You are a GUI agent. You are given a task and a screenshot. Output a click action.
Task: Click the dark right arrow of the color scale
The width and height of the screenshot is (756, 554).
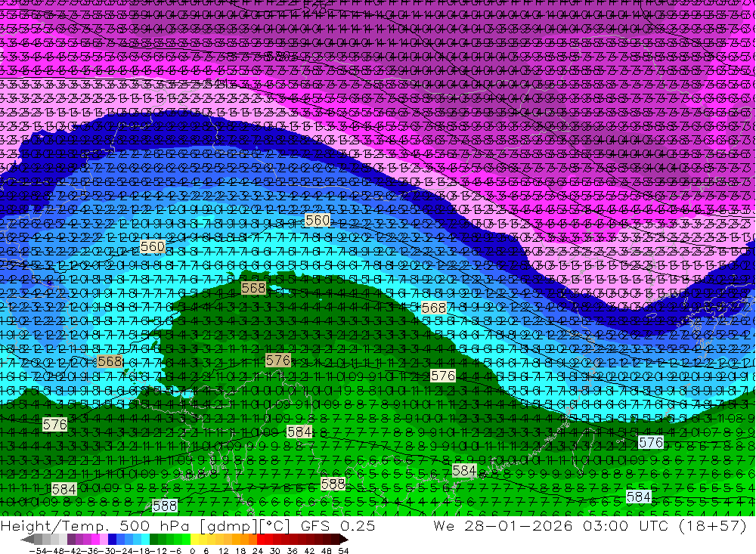pyautogui.click(x=344, y=540)
